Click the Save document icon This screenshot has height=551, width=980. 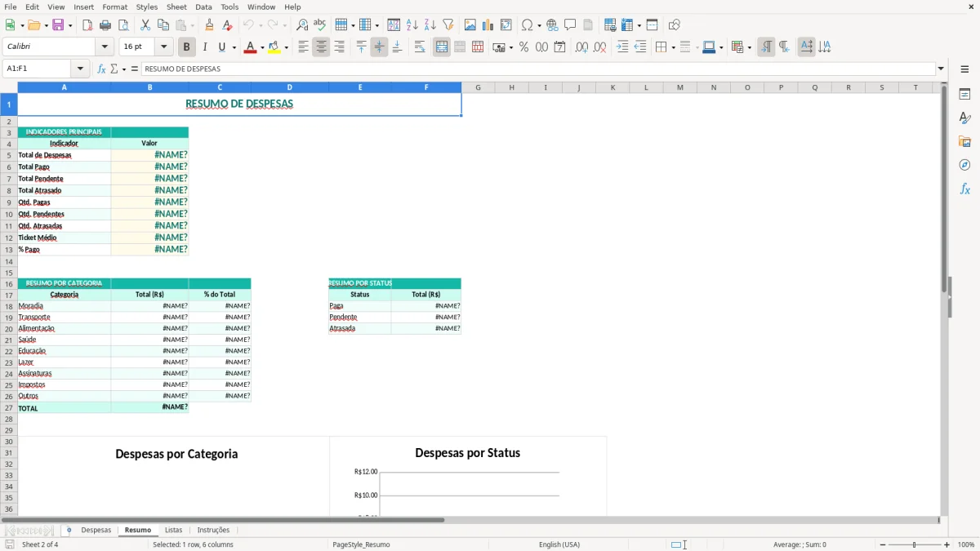coord(57,25)
